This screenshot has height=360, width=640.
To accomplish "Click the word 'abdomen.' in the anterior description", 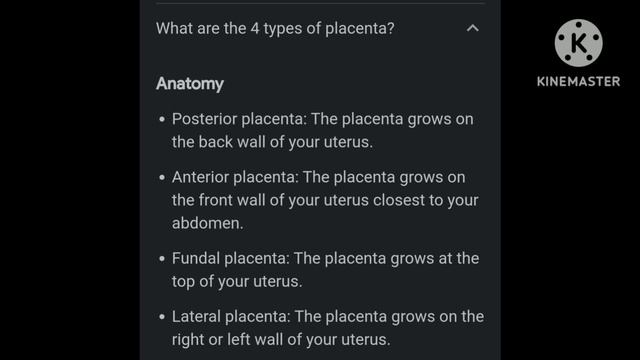I will pos(207,223).
